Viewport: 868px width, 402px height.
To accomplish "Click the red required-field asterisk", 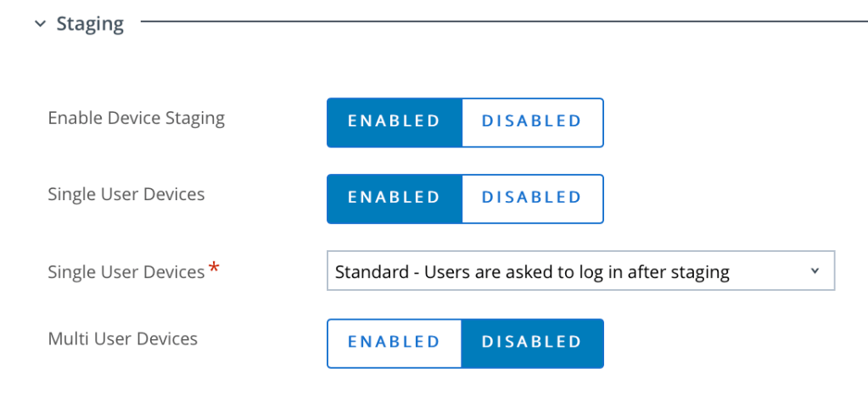I will coord(214,269).
